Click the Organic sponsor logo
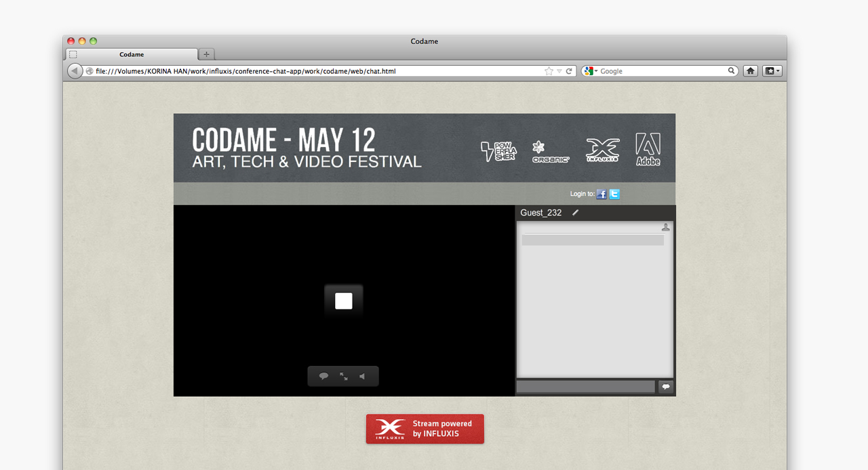Screen dimensions: 868x470 click(x=550, y=151)
